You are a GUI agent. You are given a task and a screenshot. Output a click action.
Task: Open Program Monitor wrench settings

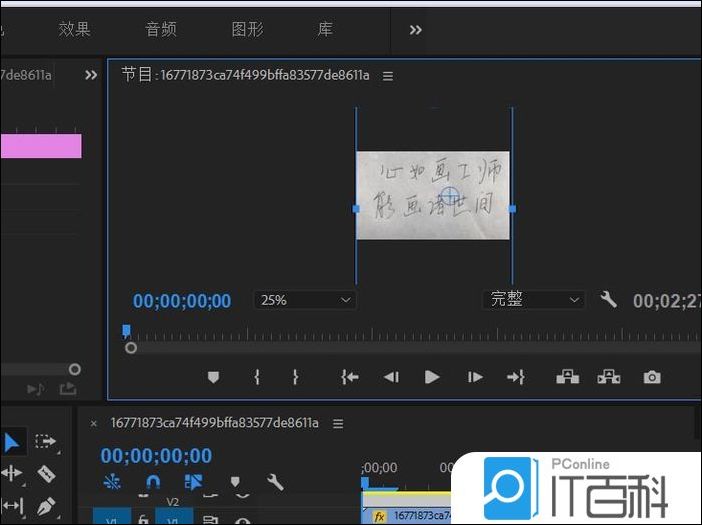[608, 299]
